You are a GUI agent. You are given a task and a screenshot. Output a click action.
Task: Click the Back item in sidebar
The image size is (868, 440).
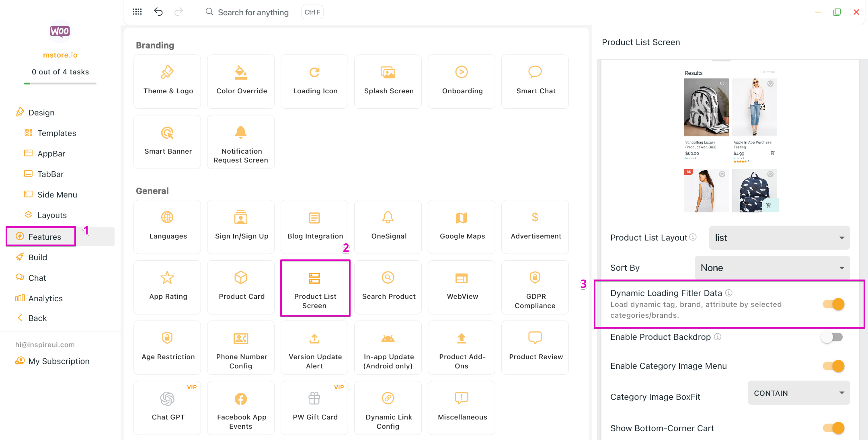[37, 318]
